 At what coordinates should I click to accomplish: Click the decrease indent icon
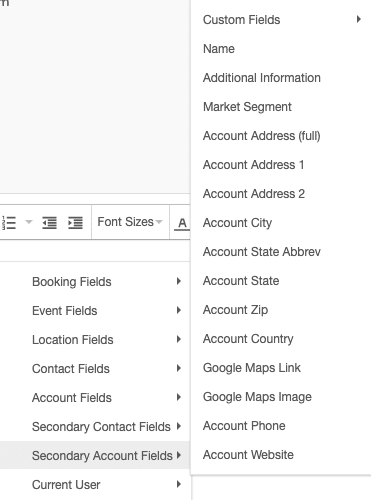point(49,222)
